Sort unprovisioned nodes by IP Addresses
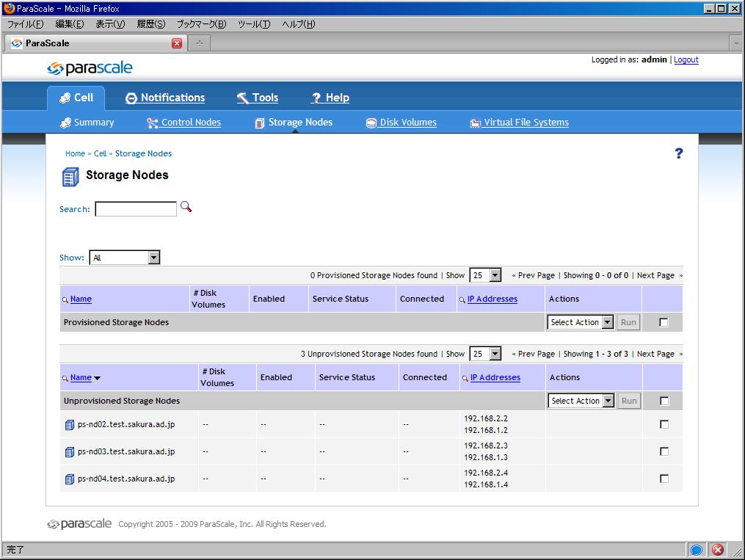This screenshot has width=745, height=560. 495,377
